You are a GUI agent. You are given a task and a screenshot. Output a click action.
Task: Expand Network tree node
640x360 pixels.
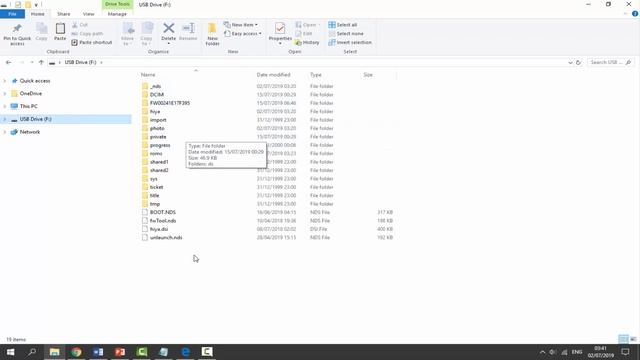click(x=5, y=132)
